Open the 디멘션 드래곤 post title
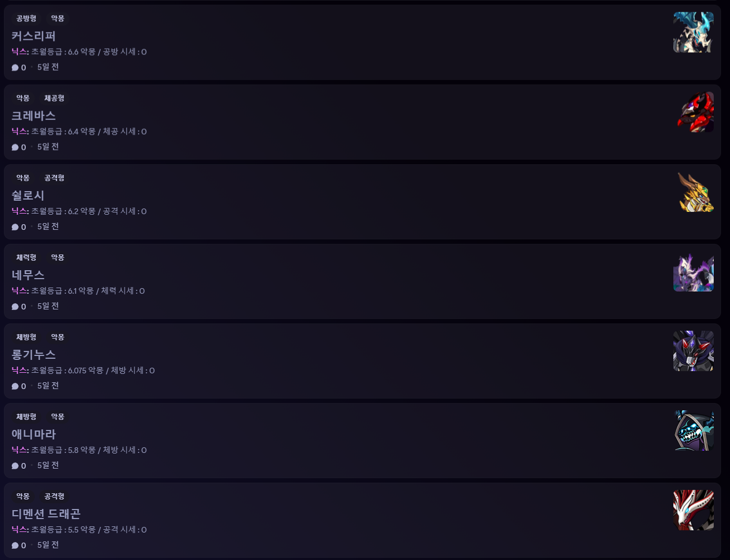 pos(46,514)
